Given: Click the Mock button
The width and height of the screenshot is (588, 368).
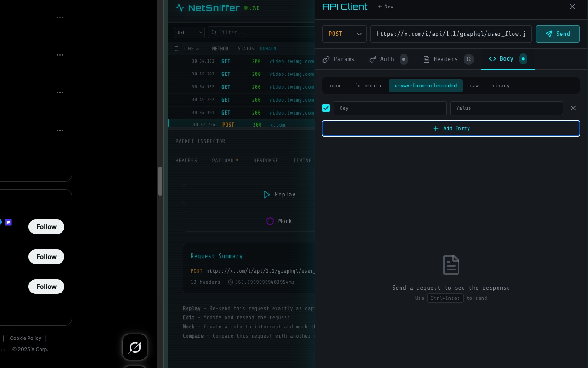Looking at the screenshot, I should pyautogui.click(x=249, y=221).
